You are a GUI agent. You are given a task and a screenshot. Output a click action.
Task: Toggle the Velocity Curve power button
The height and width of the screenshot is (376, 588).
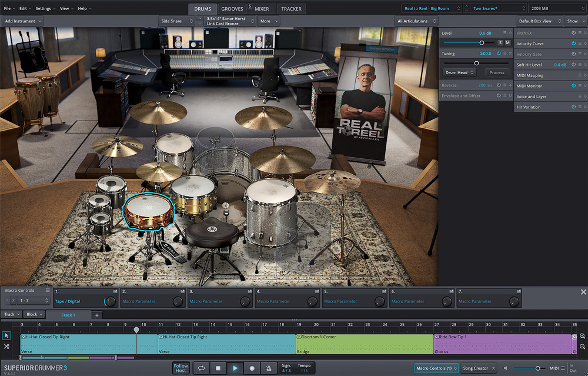573,44
